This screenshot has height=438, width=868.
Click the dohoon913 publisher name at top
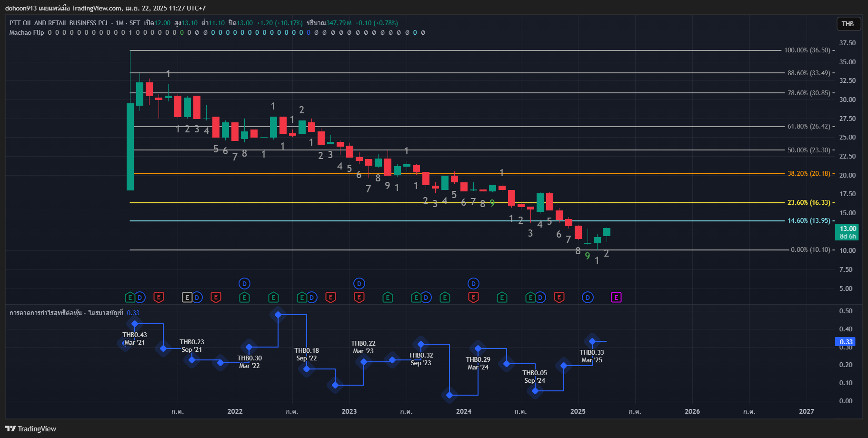coord(20,8)
